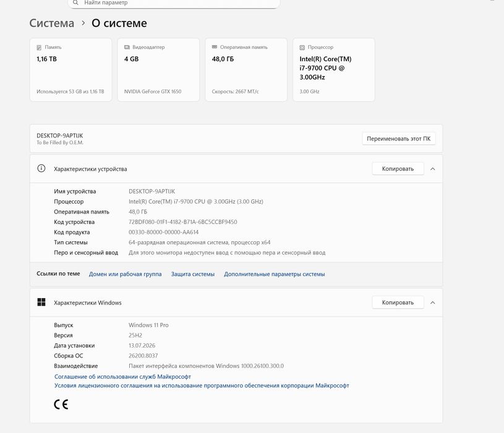Screen dimensions: 504x433
Task: Go back to the Система breadcrumb
Action: click(x=52, y=23)
